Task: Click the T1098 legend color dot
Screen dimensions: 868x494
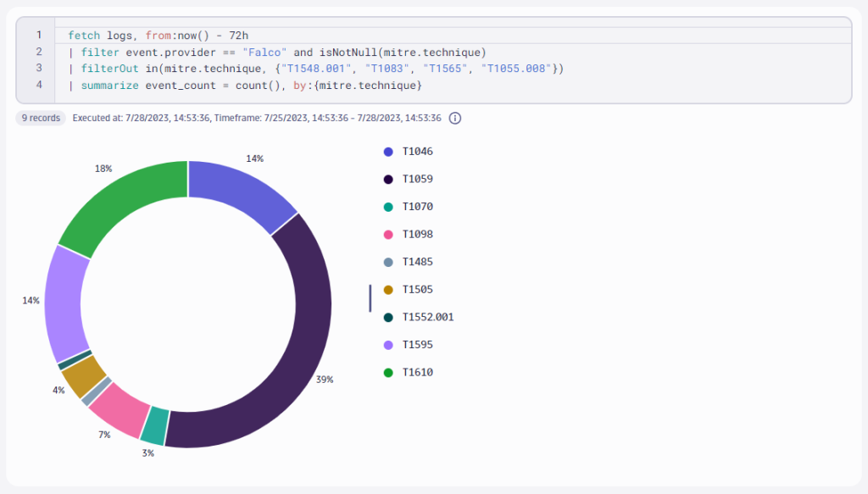Action: coord(388,234)
